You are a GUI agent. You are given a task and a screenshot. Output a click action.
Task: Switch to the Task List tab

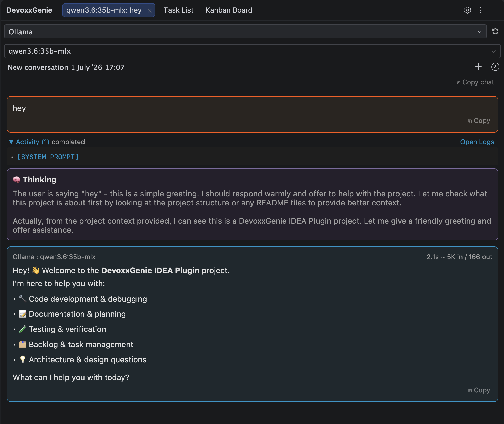pyautogui.click(x=178, y=10)
